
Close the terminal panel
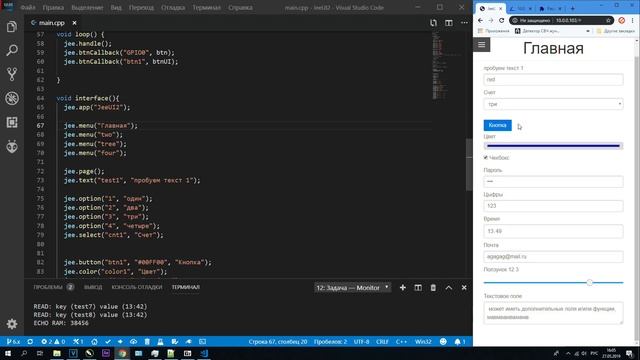(x=464, y=288)
